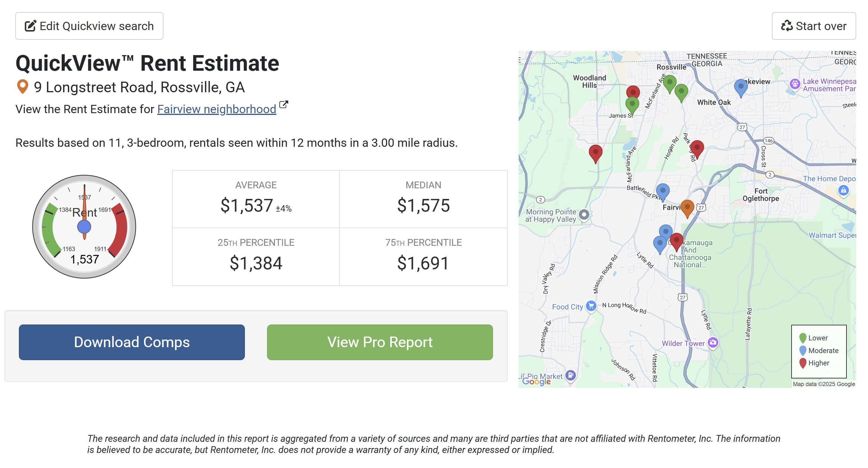Open the Fairview neighborhood link
The height and width of the screenshot is (468, 868).
click(x=216, y=109)
